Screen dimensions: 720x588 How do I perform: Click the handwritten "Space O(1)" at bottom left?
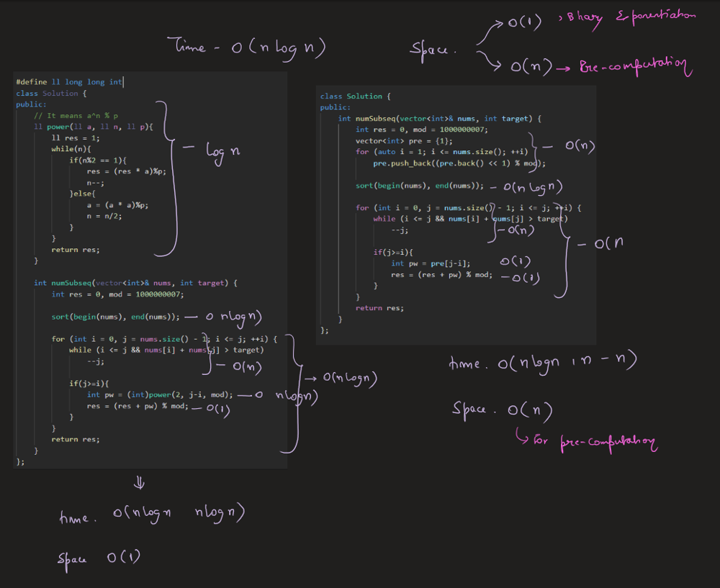click(x=100, y=557)
